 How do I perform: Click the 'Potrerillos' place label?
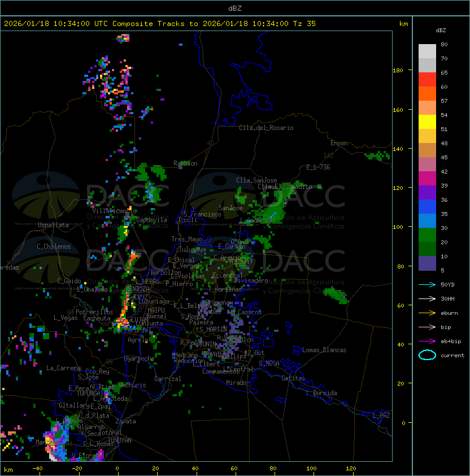coord(94,312)
